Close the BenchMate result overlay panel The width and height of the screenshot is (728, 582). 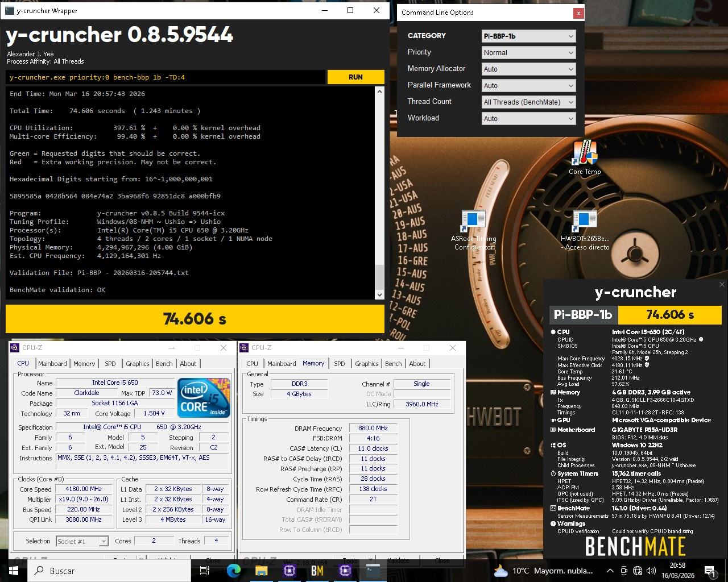pyautogui.click(x=722, y=284)
